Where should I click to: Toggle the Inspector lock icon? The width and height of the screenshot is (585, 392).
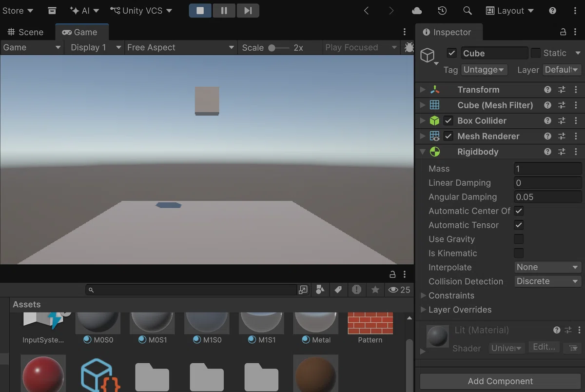point(563,32)
